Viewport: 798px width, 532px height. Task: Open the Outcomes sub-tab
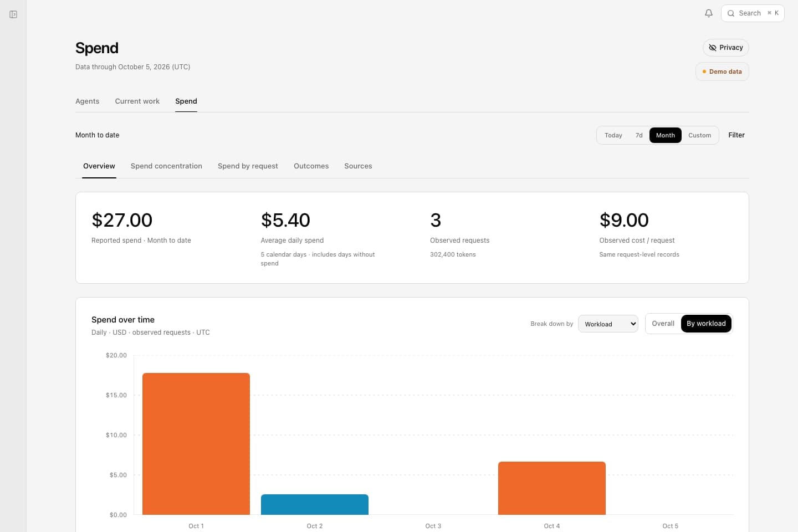pos(311,166)
